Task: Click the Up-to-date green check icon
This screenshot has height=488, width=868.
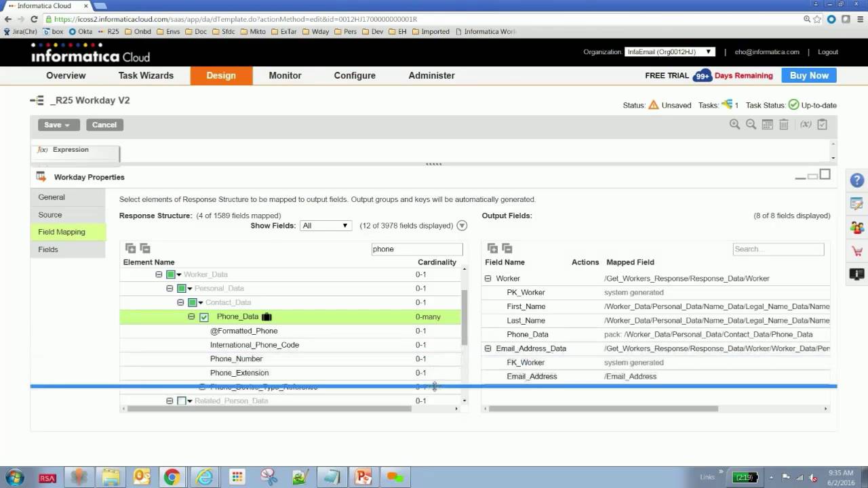Action: coord(793,105)
